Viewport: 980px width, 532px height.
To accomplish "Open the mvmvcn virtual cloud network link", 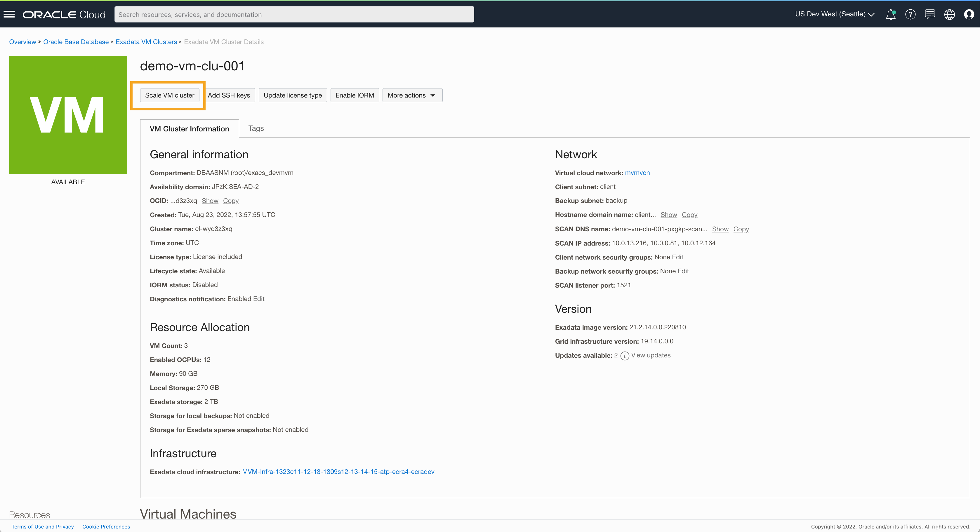I will point(637,173).
